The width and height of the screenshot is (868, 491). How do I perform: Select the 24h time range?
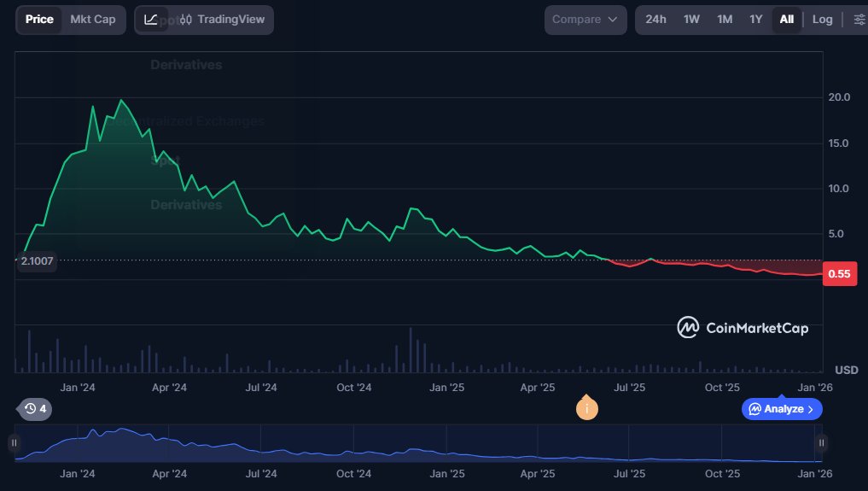coord(655,20)
